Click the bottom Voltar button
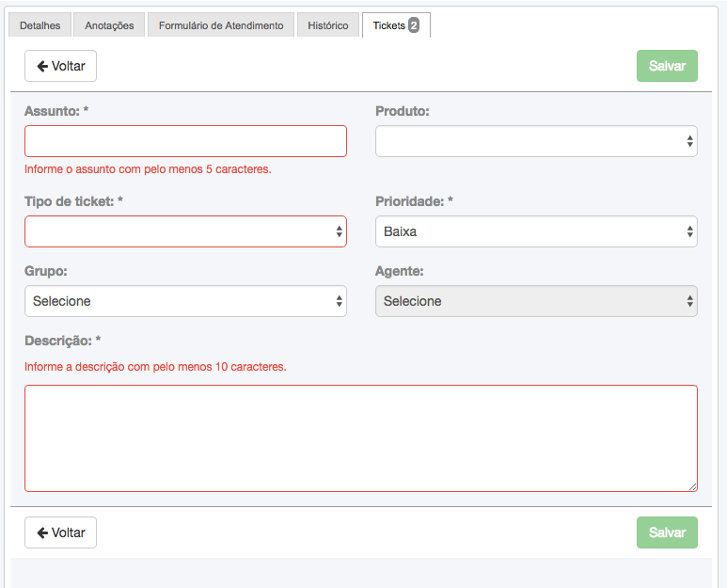 point(61,532)
